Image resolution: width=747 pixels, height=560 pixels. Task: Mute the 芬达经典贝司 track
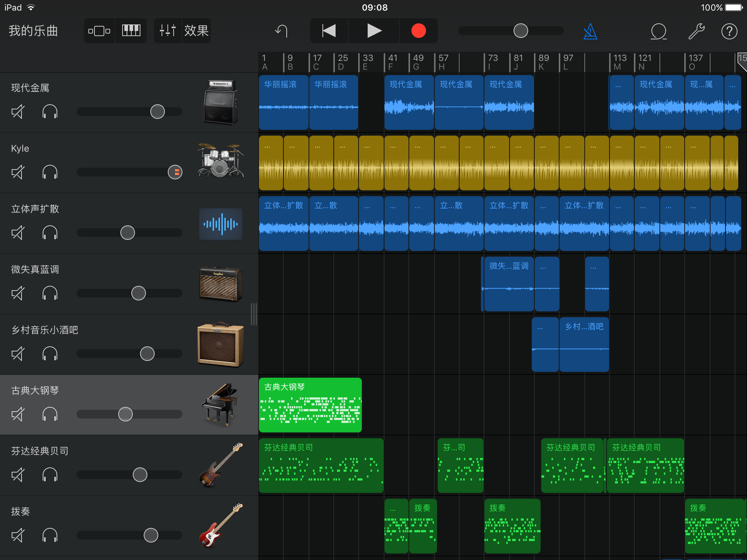click(18, 475)
